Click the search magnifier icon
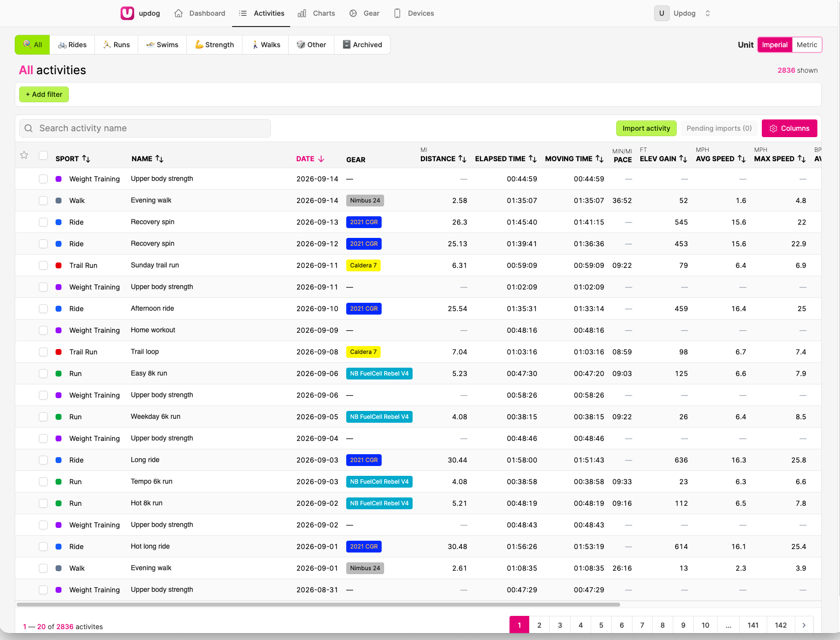 click(x=29, y=128)
